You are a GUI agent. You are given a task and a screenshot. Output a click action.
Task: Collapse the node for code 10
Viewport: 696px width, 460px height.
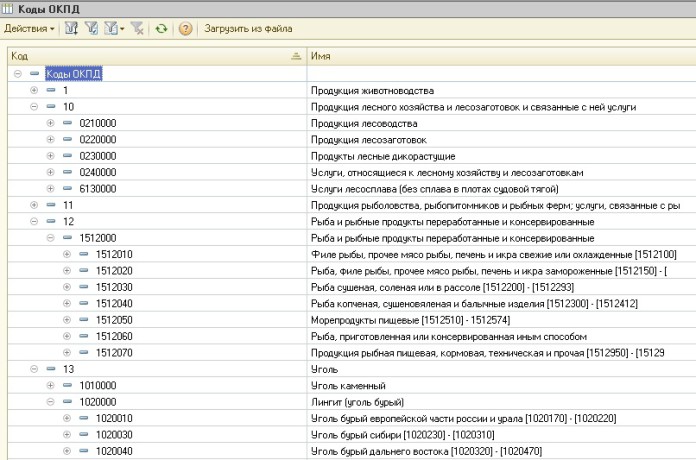(34, 107)
